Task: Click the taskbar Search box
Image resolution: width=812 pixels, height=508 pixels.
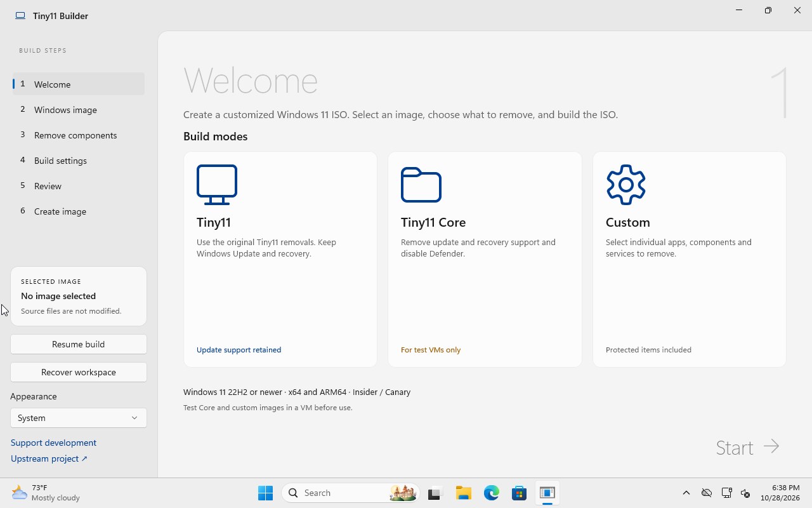Action: 351,493
